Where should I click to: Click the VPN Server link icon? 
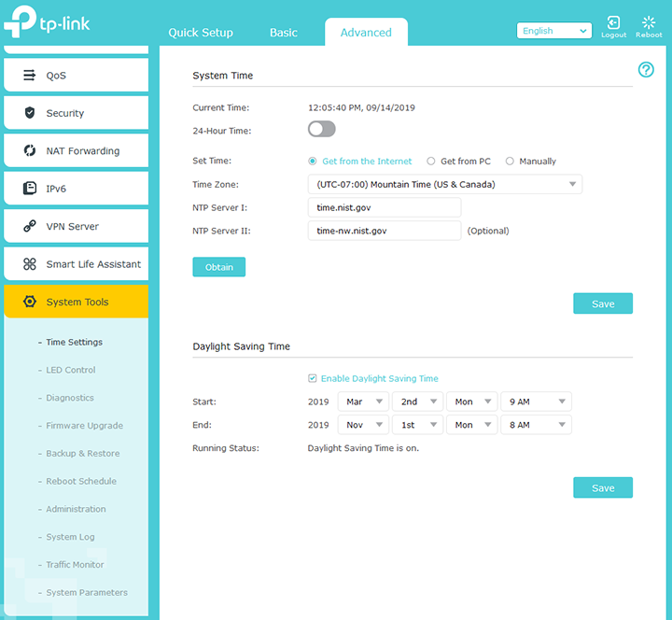click(x=29, y=227)
